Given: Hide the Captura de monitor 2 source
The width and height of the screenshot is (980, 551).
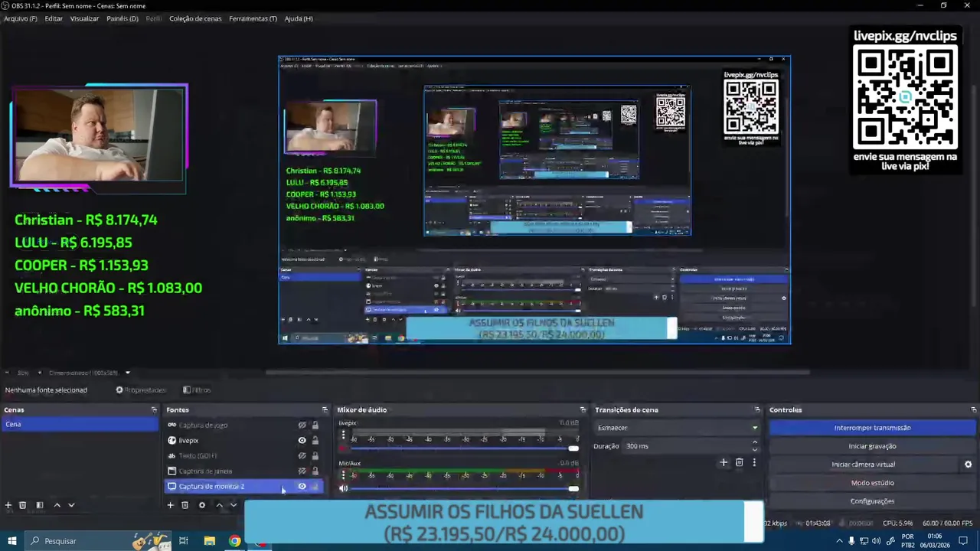Looking at the screenshot, I should (302, 487).
